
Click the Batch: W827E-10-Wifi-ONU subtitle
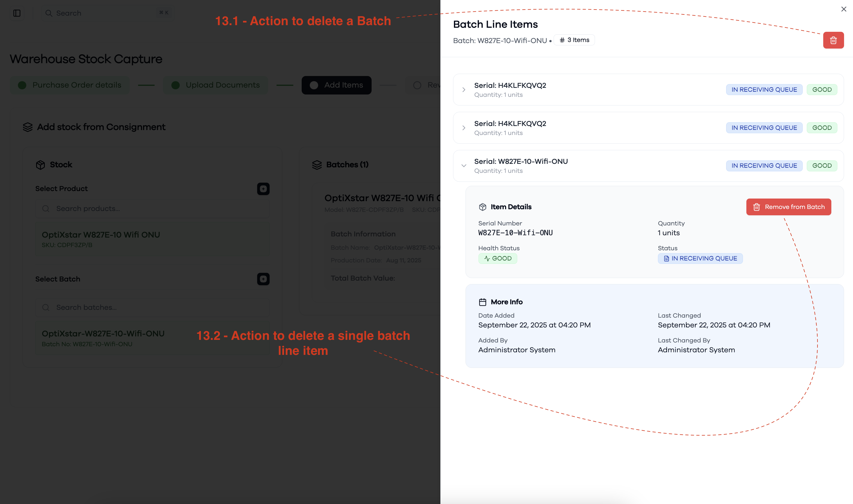click(500, 40)
